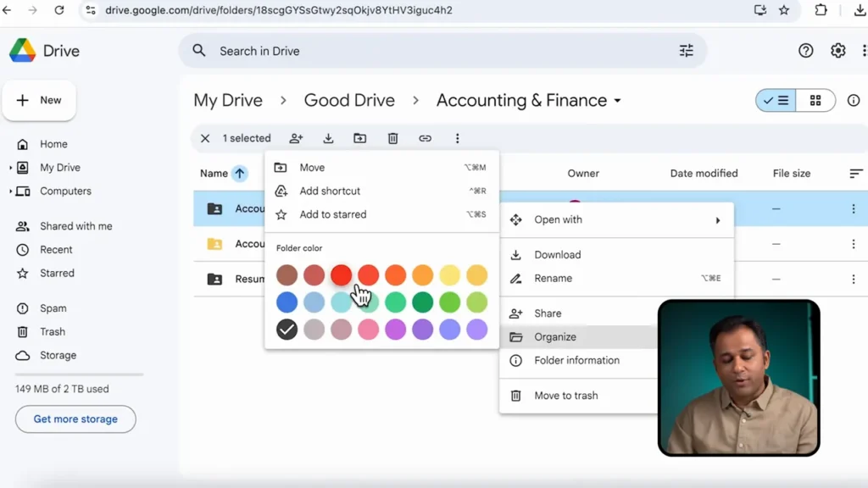Click the New button
Viewport: 868px width, 488px height.
pyautogui.click(x=39, y=100)
